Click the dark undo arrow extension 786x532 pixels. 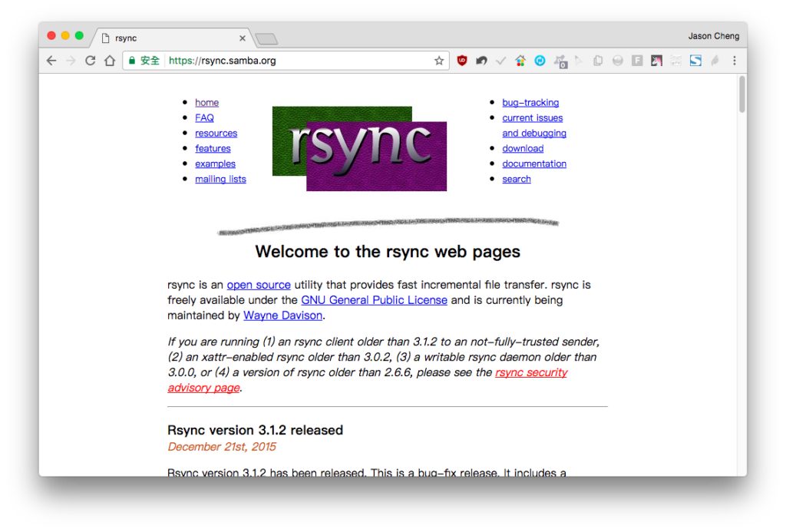(x=481, y=61)
